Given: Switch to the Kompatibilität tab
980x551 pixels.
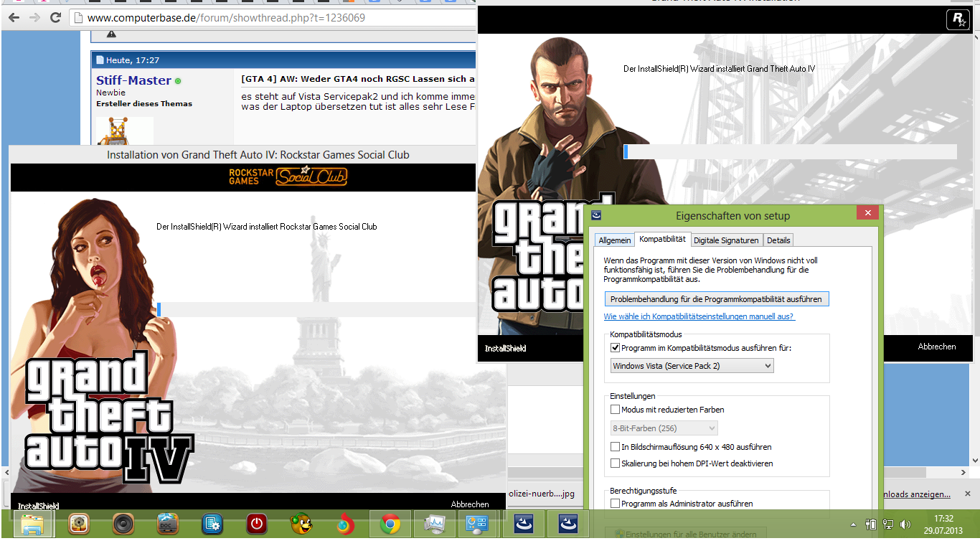Looking at the screenshot, I should [x=662, y=239].
